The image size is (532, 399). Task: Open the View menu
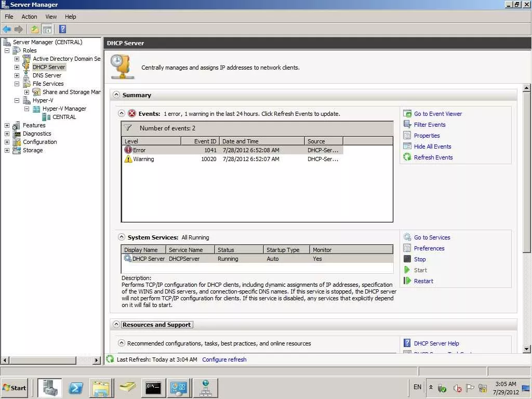coord(51,17)
